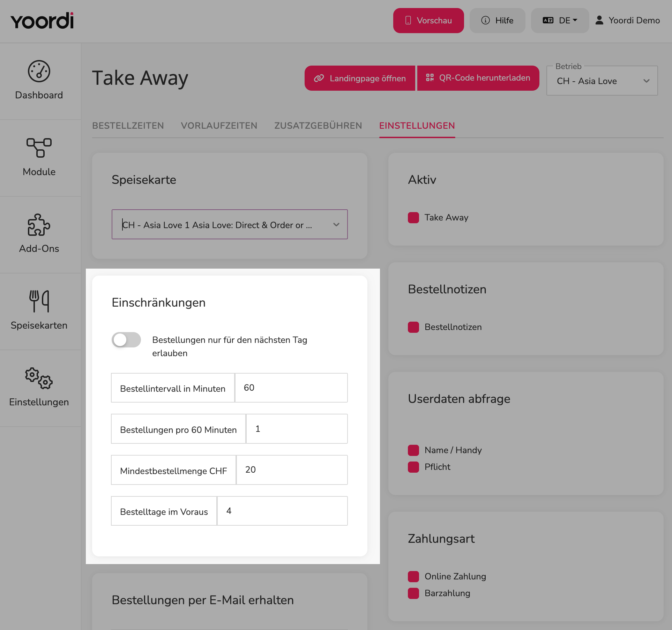
Task: Click QR-Code herunterladen button
Action: tap(478, 78)
